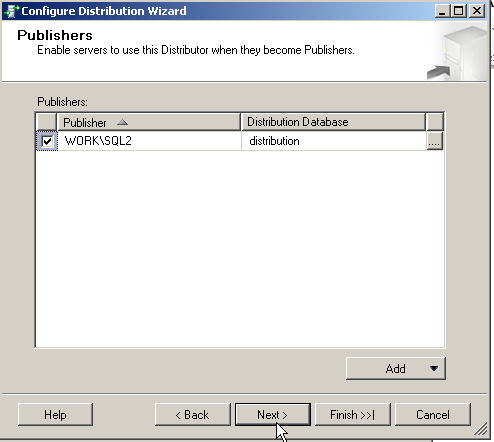Click the Add button
The width and height of the screenshot is (494, 442).
tap(396, 368)
